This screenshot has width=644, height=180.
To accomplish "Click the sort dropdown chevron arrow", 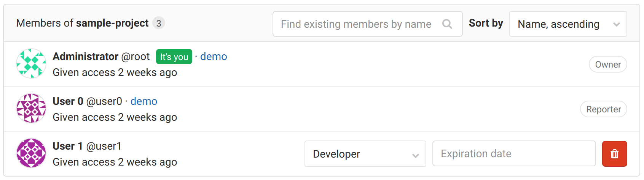I will [x=617, y=25].
